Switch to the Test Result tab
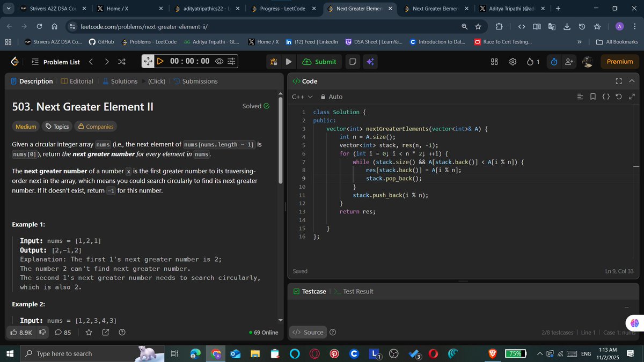Screen dimensions: 644x362 [x=353, y=291]
